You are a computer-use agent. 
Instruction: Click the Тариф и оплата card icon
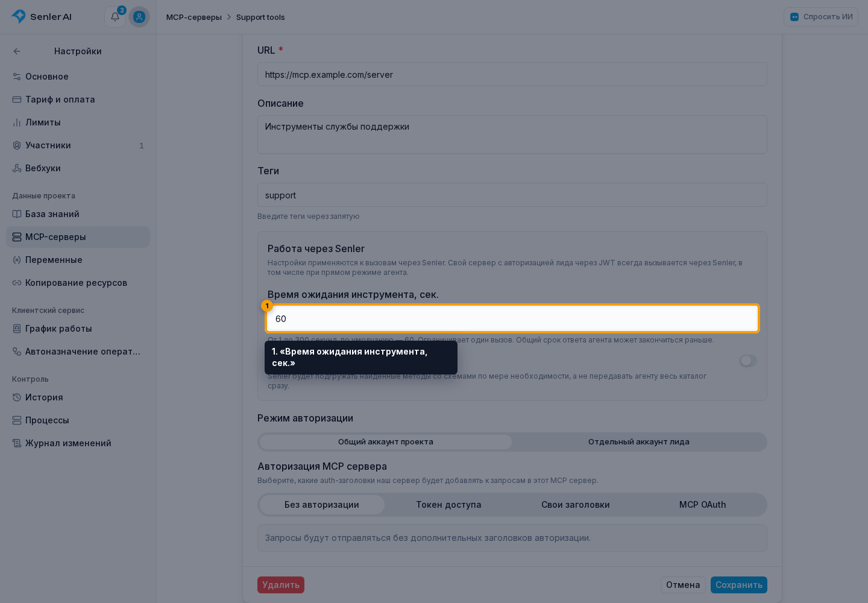tap(17, 99)
